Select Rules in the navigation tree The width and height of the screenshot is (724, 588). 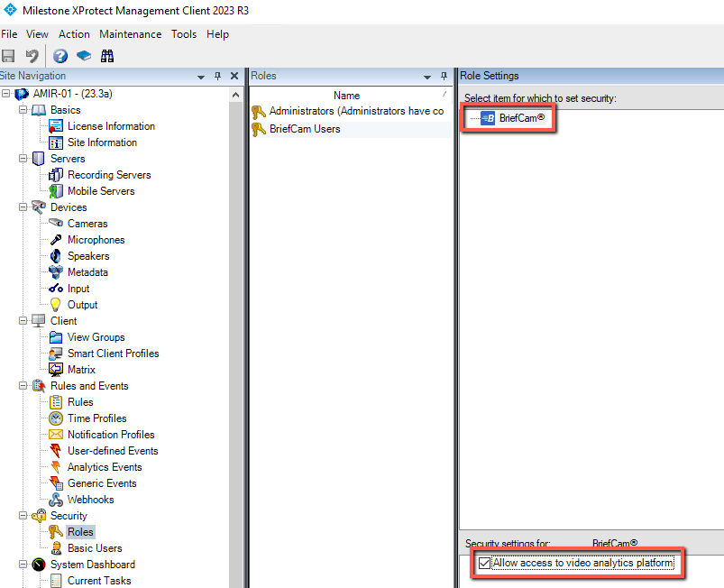(80, 402)
